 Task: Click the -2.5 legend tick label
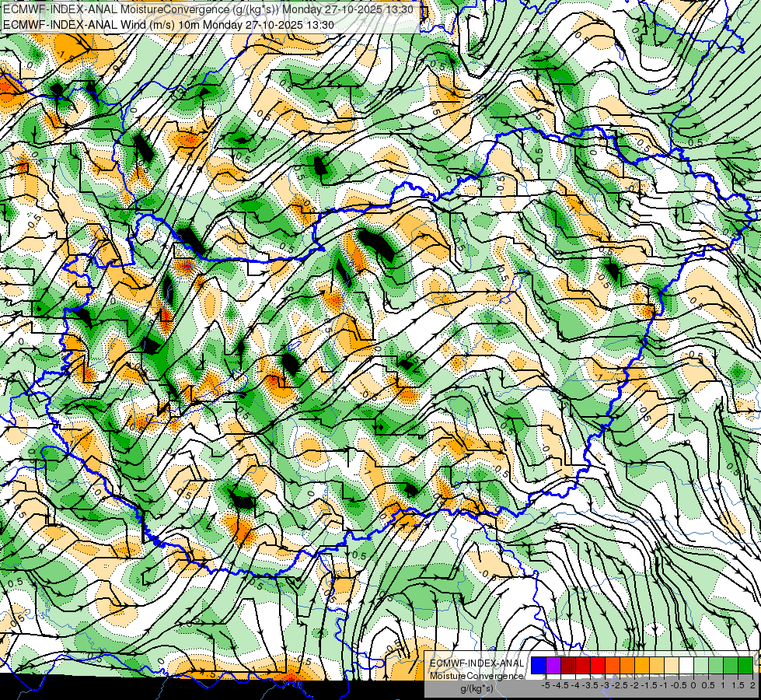click(x=620, y=685)
